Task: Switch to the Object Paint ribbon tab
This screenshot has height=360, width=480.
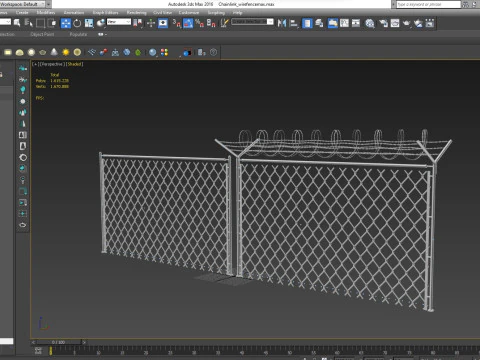Action: pos(42,34)
